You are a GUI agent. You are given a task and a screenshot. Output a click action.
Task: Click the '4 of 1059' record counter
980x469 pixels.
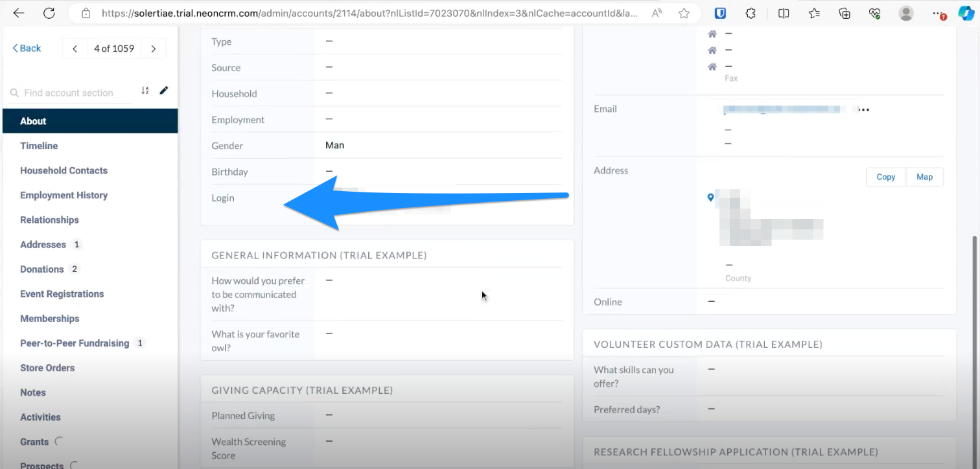(x=114, y=48)
